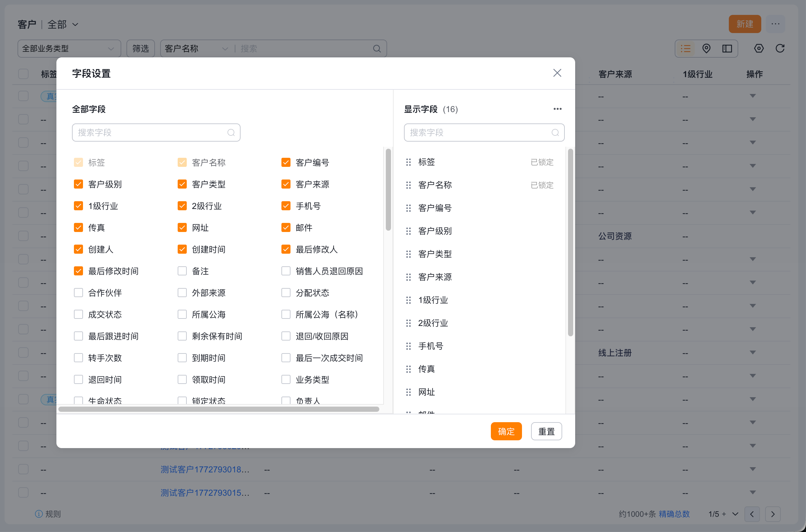
Task: Click the drag handle beside 1级行业
Action: pyautogui.click(x=409, y=300)
